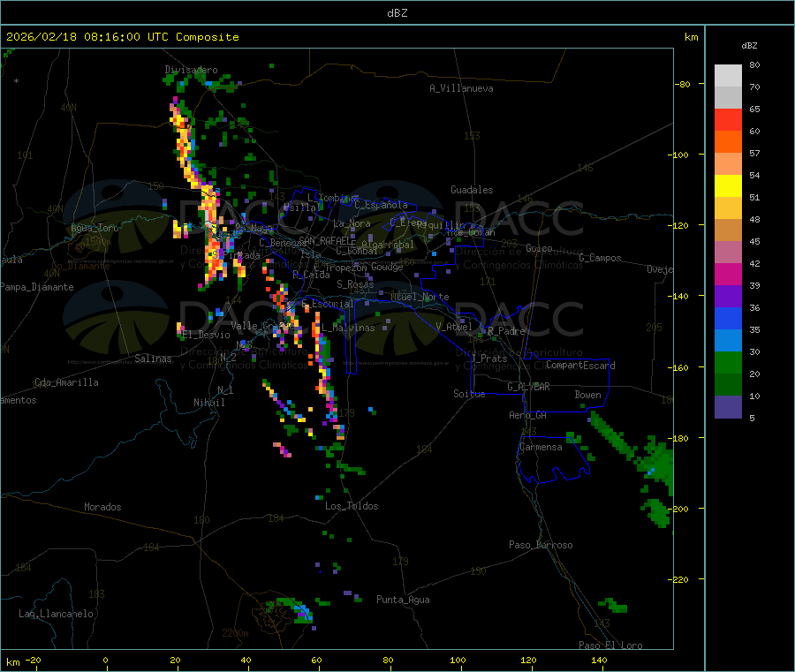The image size is (795, 672).
Task: Click the blue 35-36 dBZ legend swatch
Action: coord(728,318)
